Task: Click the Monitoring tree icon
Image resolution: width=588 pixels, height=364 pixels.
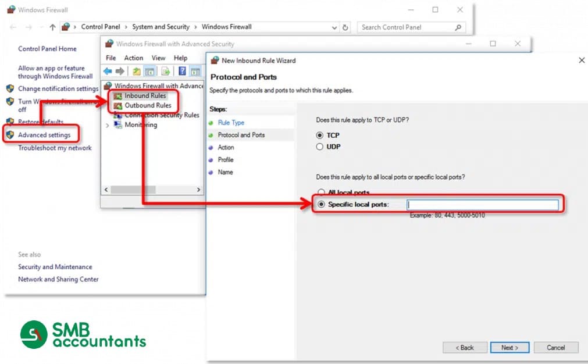Action: tap(117, 125)
